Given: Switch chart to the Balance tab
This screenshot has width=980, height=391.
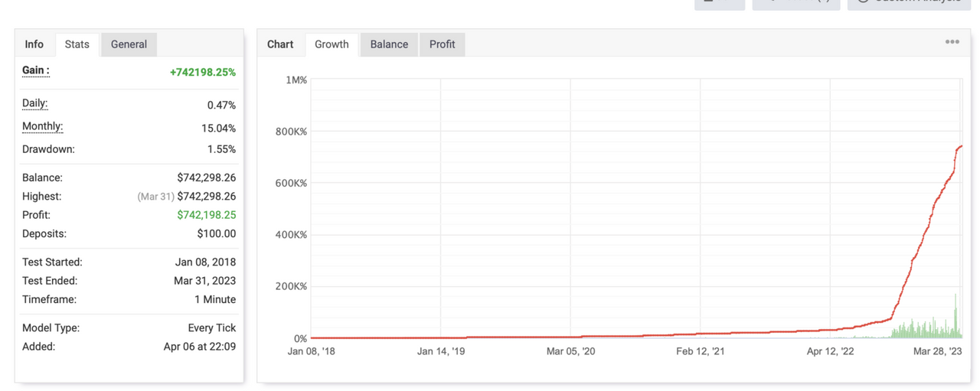Looking at the screenshot, I should 389,44.
